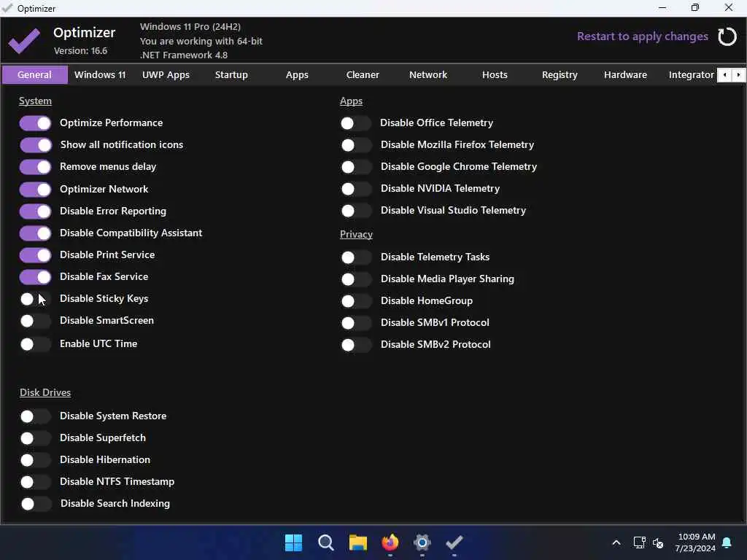
Task: Enable Disable Mozilla Firefox Telemetry switch
Action: [x=356, y=145]
